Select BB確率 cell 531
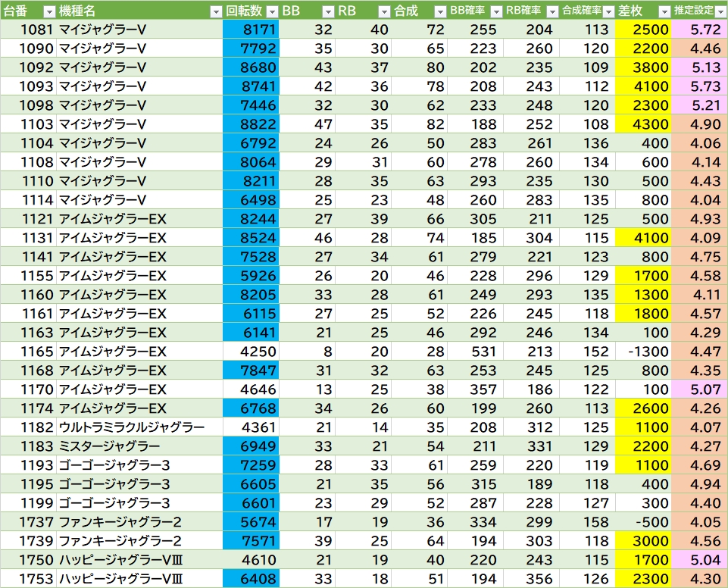728x588 pixels. pyautogui.click(x=476, y=352)
